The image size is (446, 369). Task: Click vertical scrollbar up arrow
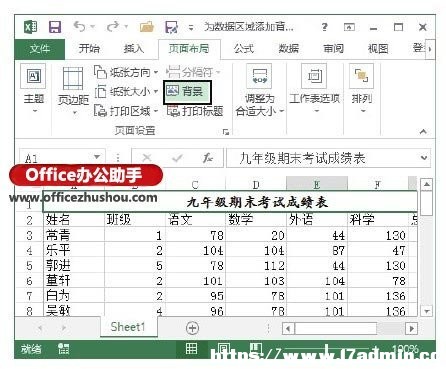tap(427, 184)
